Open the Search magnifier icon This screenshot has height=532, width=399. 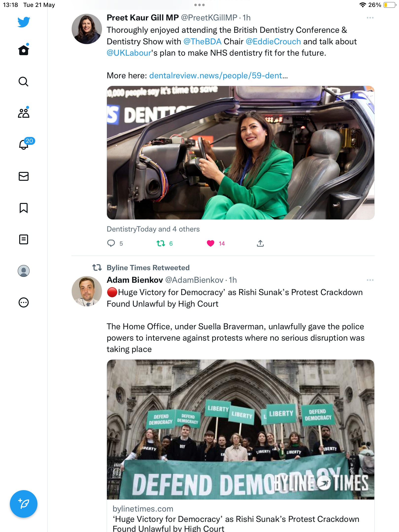tap(24, 82)
